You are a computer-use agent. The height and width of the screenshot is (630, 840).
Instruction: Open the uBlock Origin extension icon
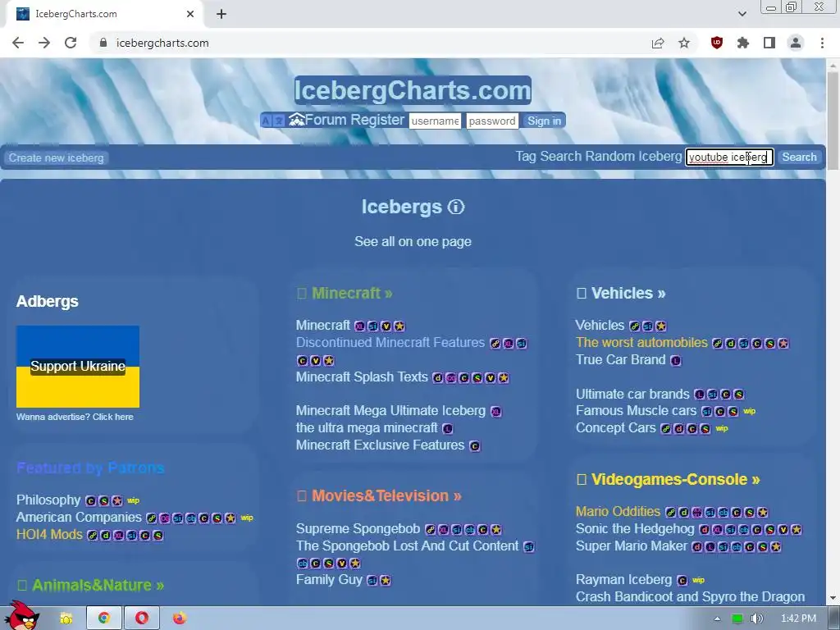pyautogui.click(x=717, y=43)
